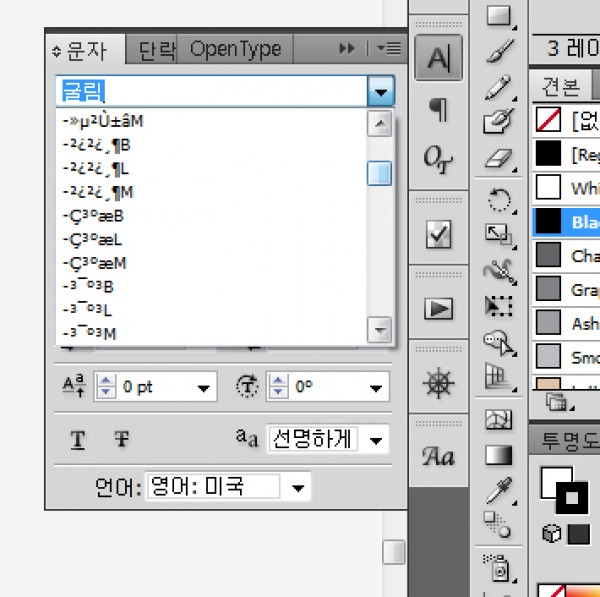The image size is (600, 597).
Task: Select the Eyedropper tool
Action: (x=500, y=490)
